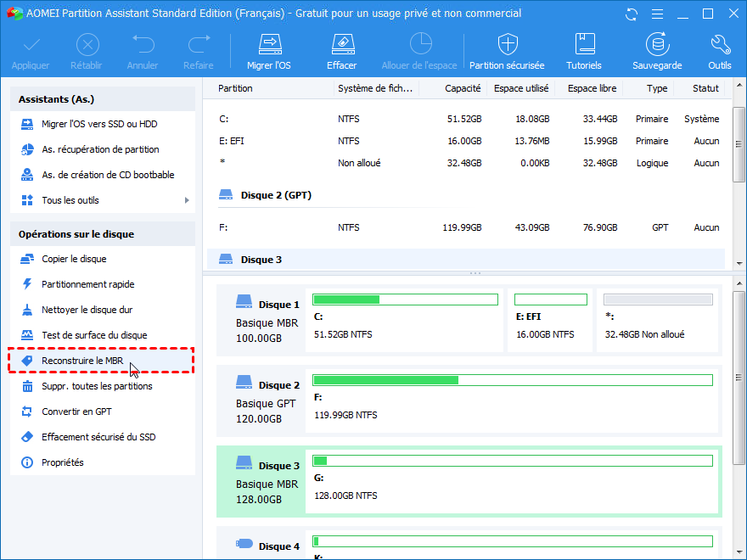
Task: Click the Appliquer checkmark toolbar icon
Action: pos(31,46)
